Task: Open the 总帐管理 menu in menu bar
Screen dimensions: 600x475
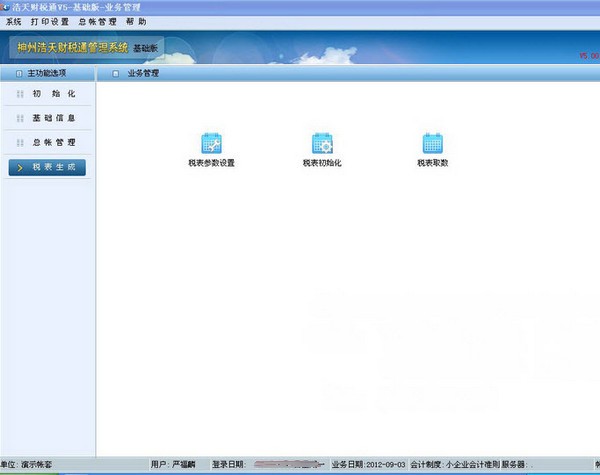Action: 97,21
